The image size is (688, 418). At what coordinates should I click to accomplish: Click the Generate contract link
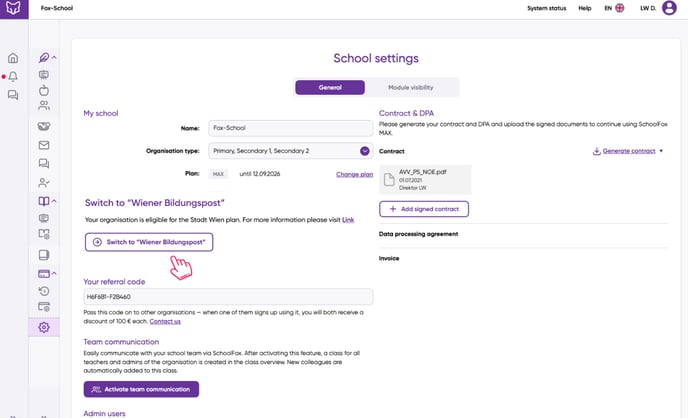tap(629, 151)
